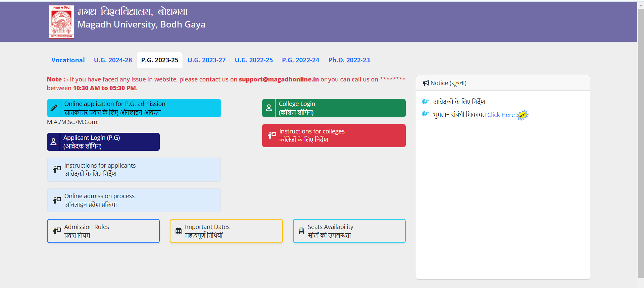View Important Dates
Screen dimensions: 644x288
226,231
